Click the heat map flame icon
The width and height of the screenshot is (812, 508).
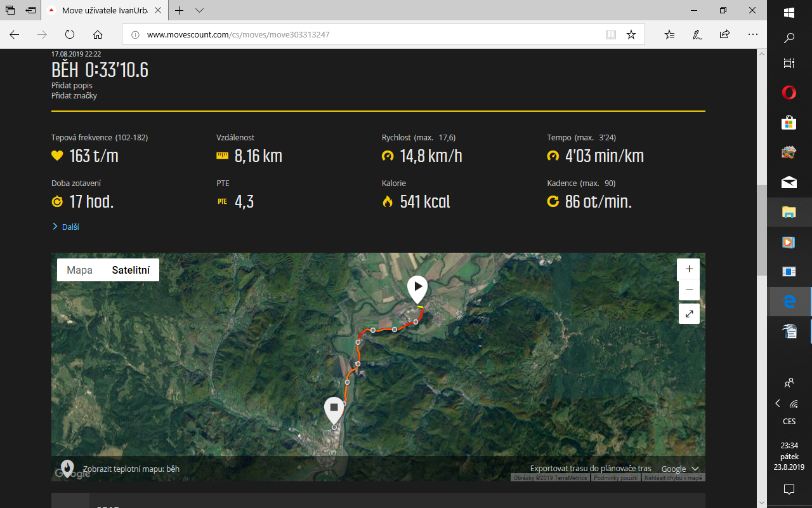67,469
